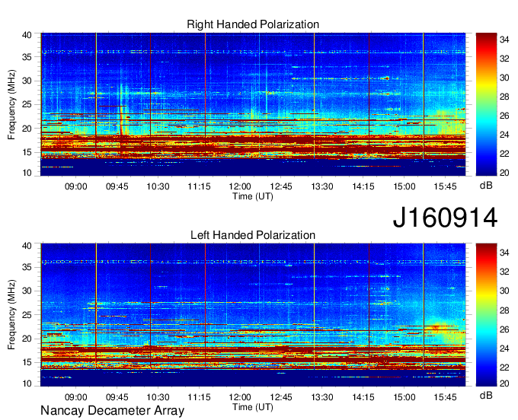Click 13:30 tick under Right Handed plot

[322, 186]
